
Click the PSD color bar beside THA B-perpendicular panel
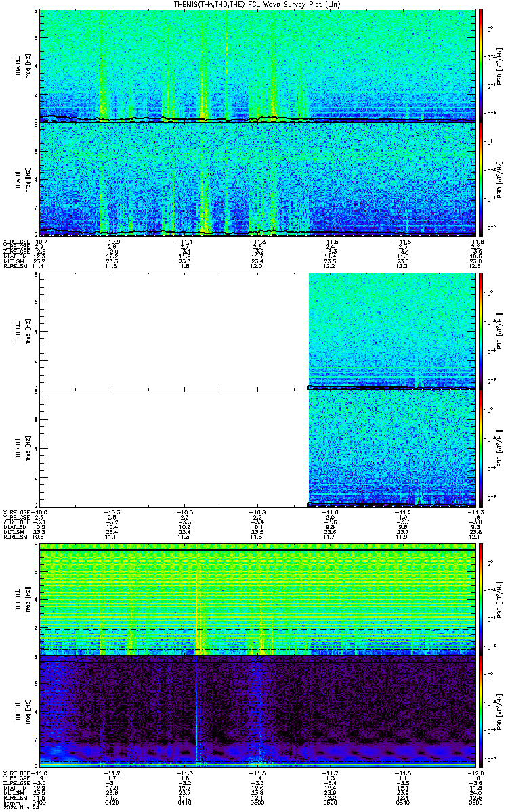click(481, 66)
